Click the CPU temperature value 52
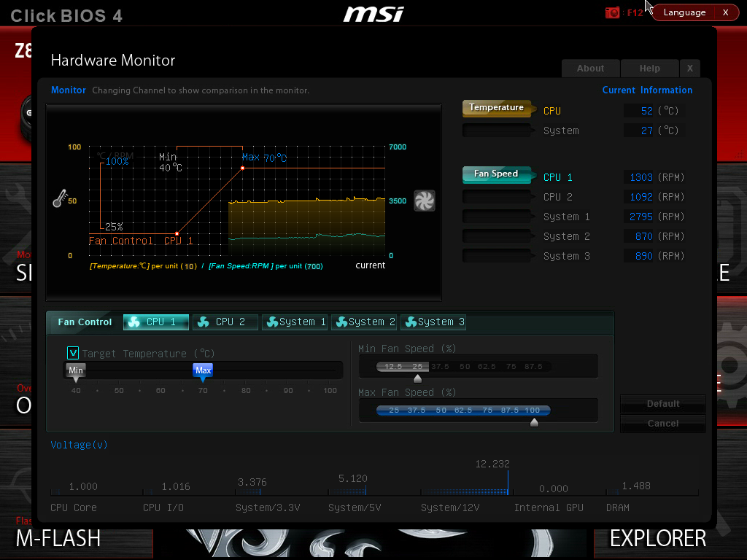Viewport: 747px width, 560px height. click(x=646, y=111)
